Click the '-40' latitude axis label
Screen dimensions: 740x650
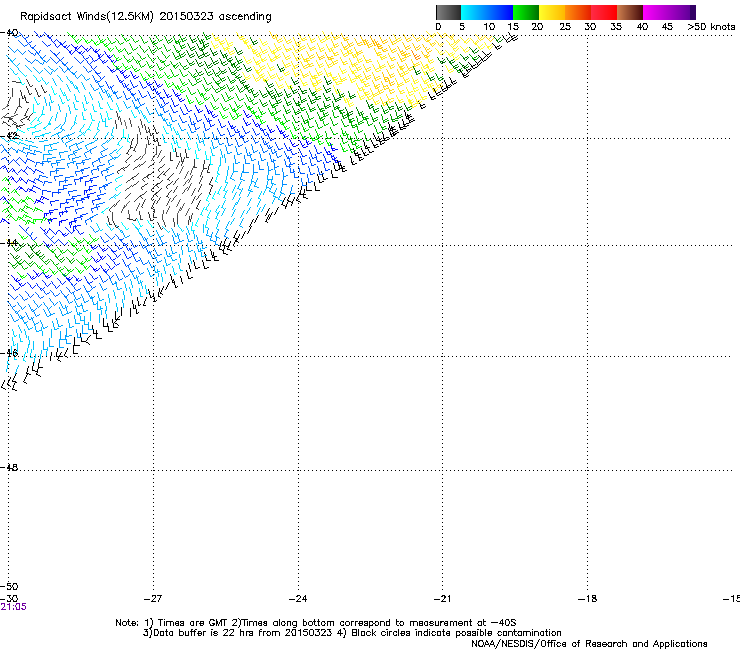(9, 33)
